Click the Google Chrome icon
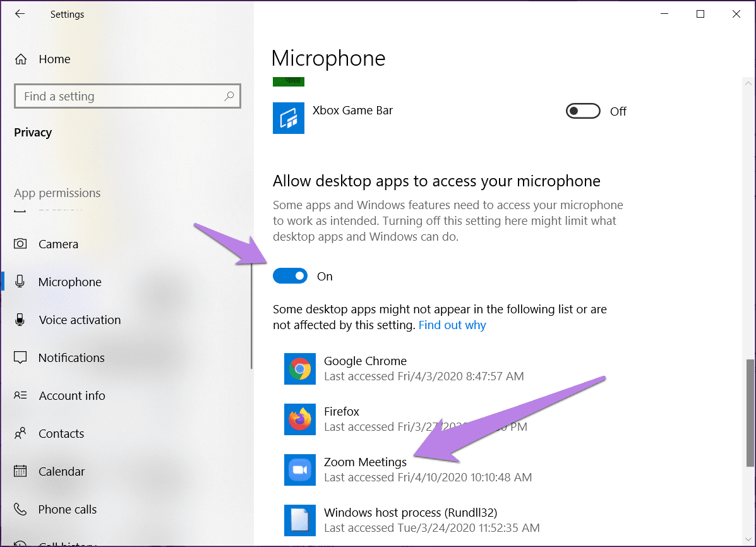 click(x=300, y=369)
